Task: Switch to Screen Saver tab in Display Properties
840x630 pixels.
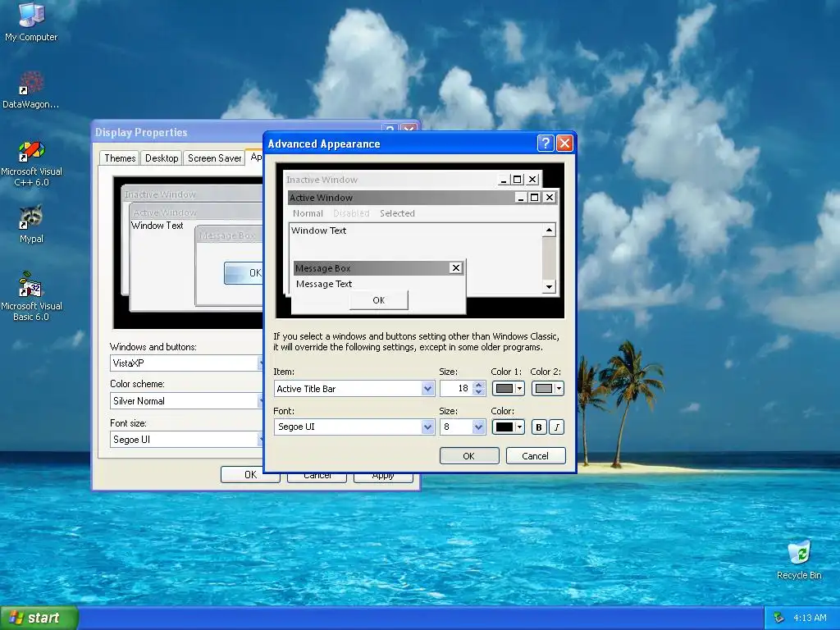Action: click(214, 158)
